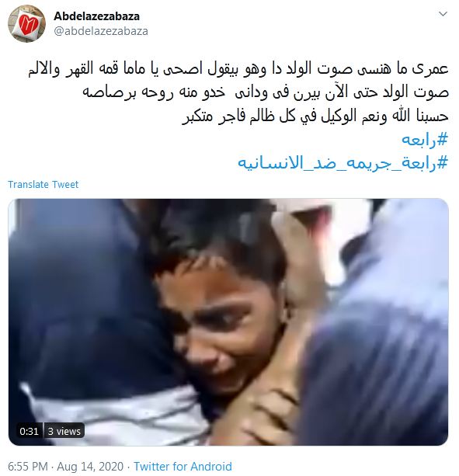Open the hashtag #رابعه
Image resolution: width=459 pixels, height=476 pixels.
pos(425,139)
